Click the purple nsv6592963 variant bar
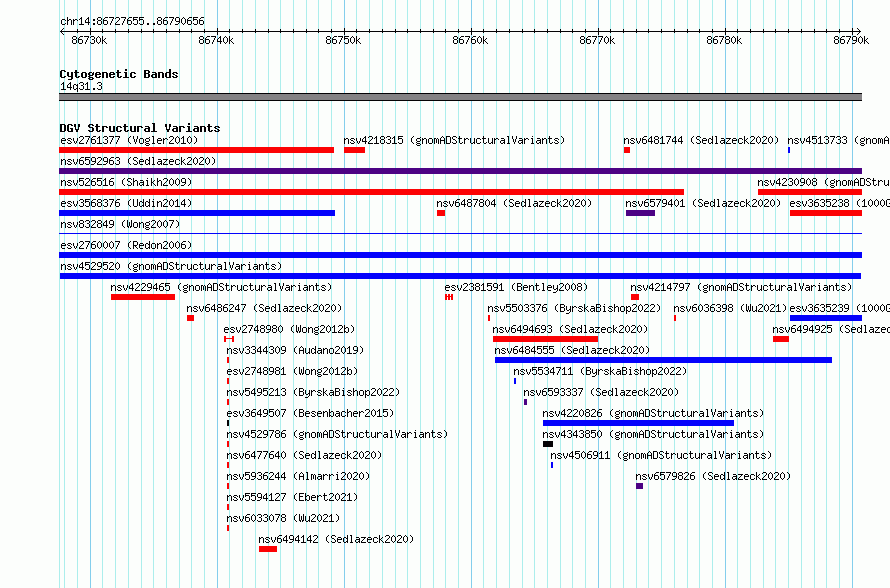Viewport: 890px width, 588px height. pos(460,171)
